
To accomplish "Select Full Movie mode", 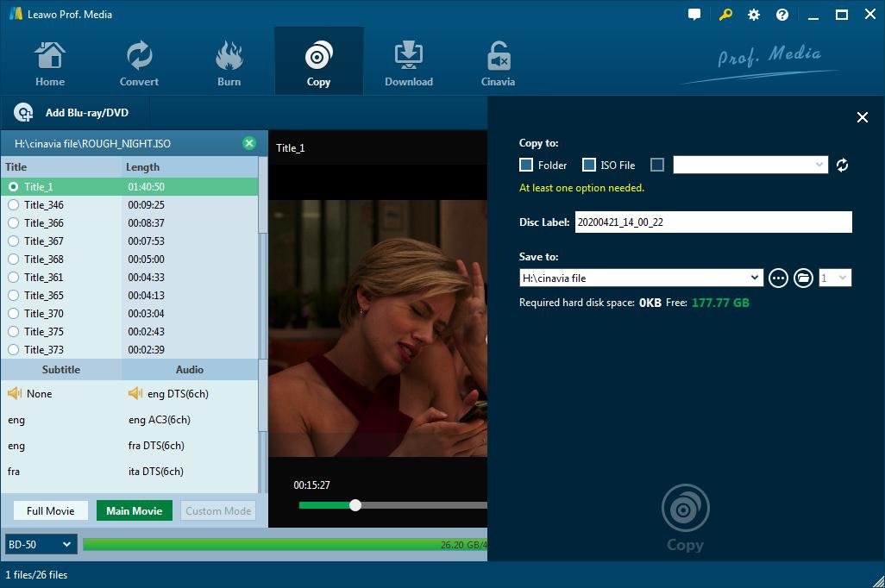I will coord(51,510).
